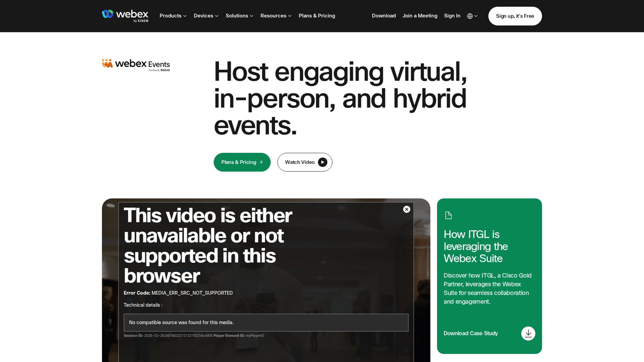Expand the Devices menu
The height and width of the screenshot is (362, 644).
(x=206, y=16)
